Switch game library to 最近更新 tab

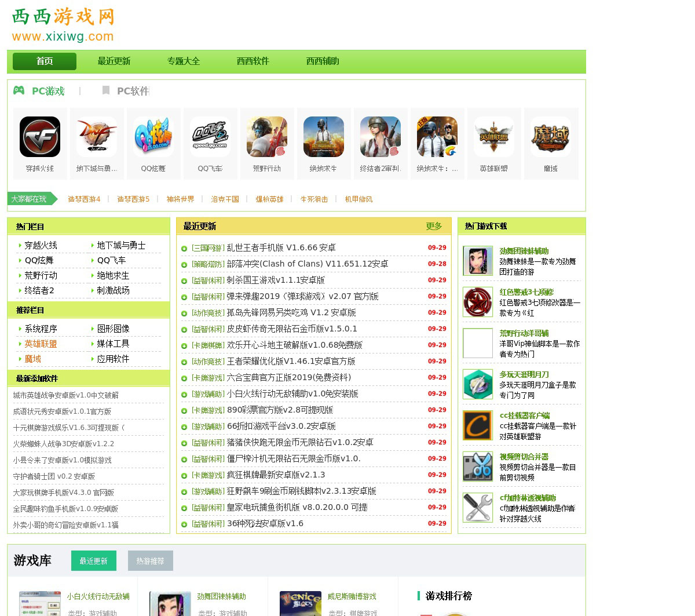pos(94,561)
